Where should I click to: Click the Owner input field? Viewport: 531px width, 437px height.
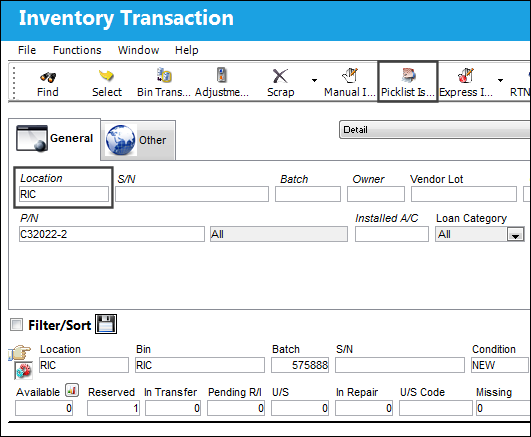click(376, 194)
